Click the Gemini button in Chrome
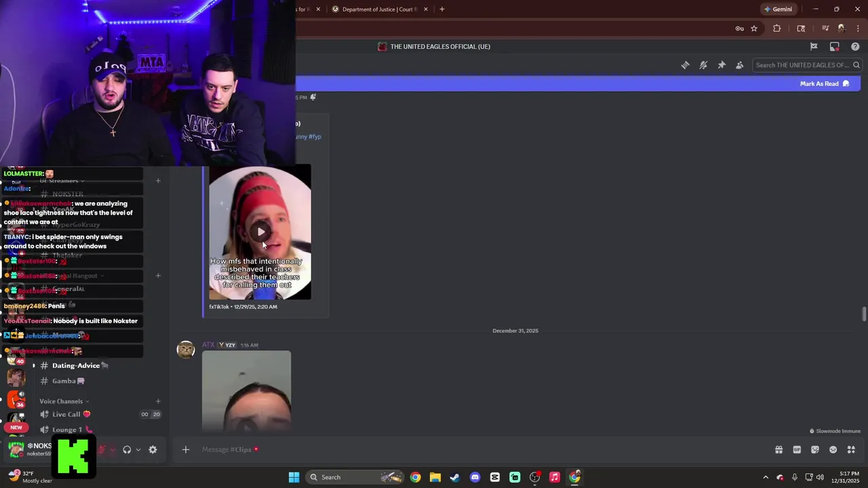The image size is (868, 488). point(778,9)
